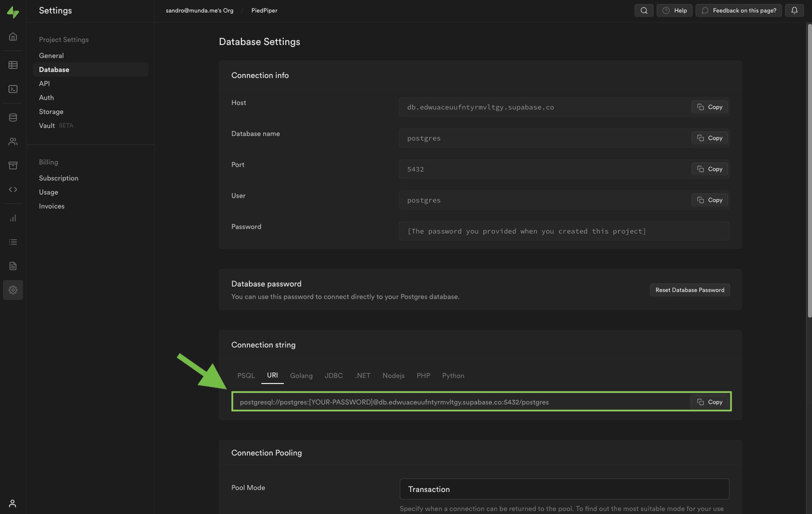The width and height of the screenshot is (812, 514).
Task: Click the Settings gear icon
Action: [x=13, y=290]
